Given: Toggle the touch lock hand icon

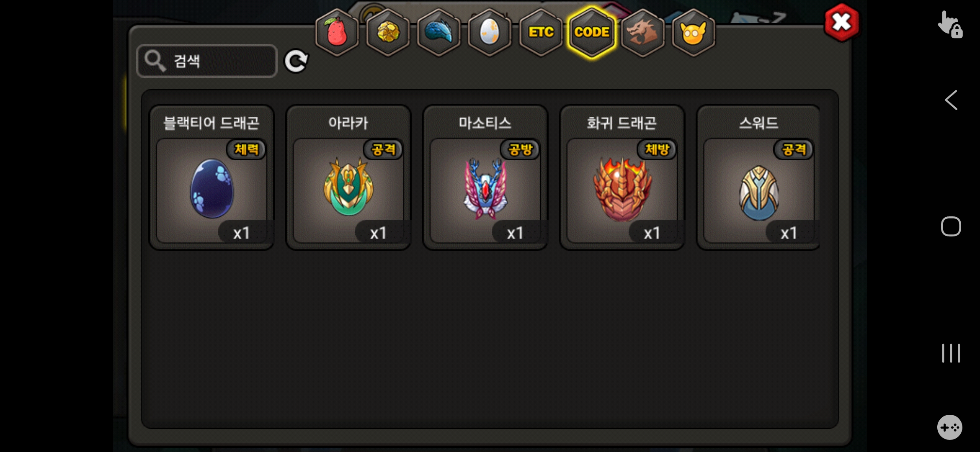Looking at the screenshot, I should tap(950, 24).
